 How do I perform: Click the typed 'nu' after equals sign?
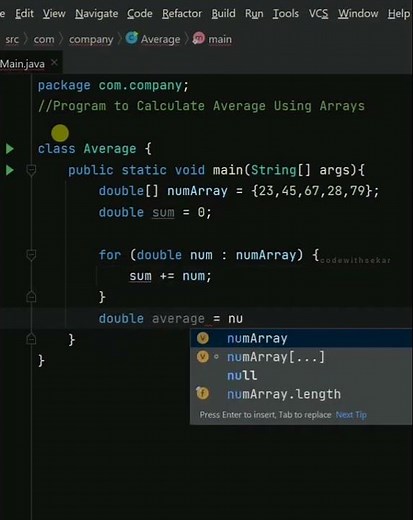[235, 319]
